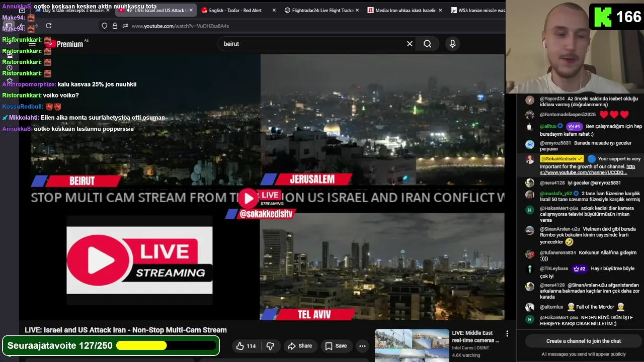
Task: Dislike the video with thumbs down
Action: pyautogui.click(x=270, y=346)
